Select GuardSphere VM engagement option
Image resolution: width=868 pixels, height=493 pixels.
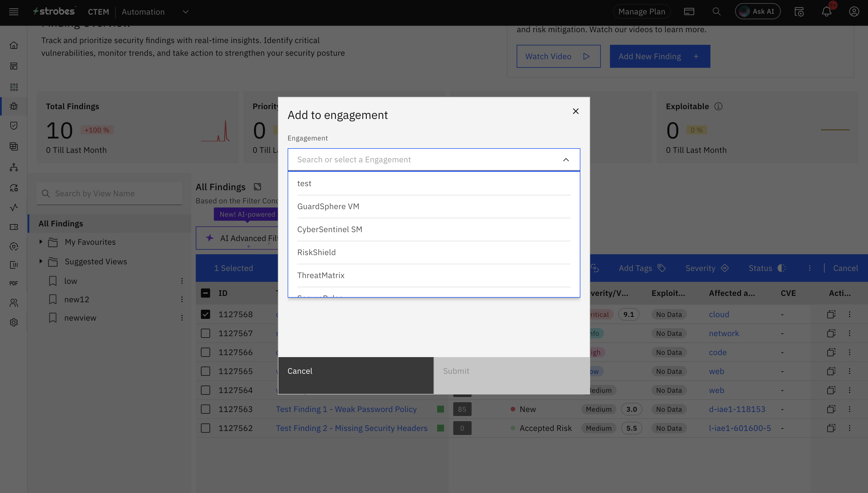(328, 206)
